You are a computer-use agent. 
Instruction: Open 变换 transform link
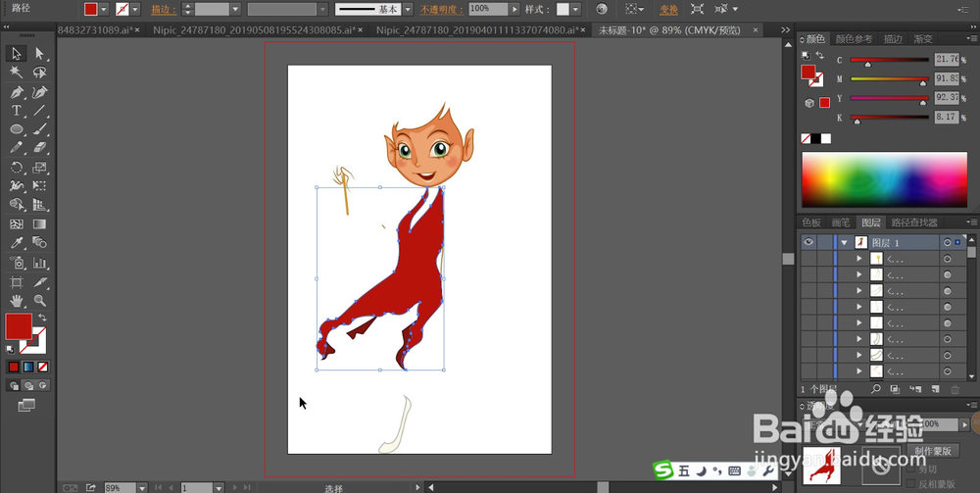click(x=668, y=10)
